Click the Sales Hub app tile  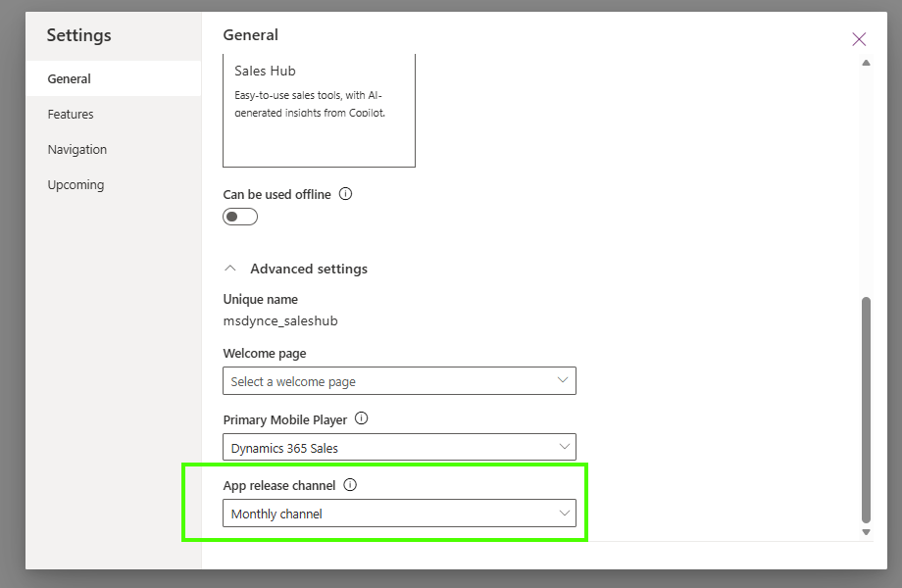319,110
